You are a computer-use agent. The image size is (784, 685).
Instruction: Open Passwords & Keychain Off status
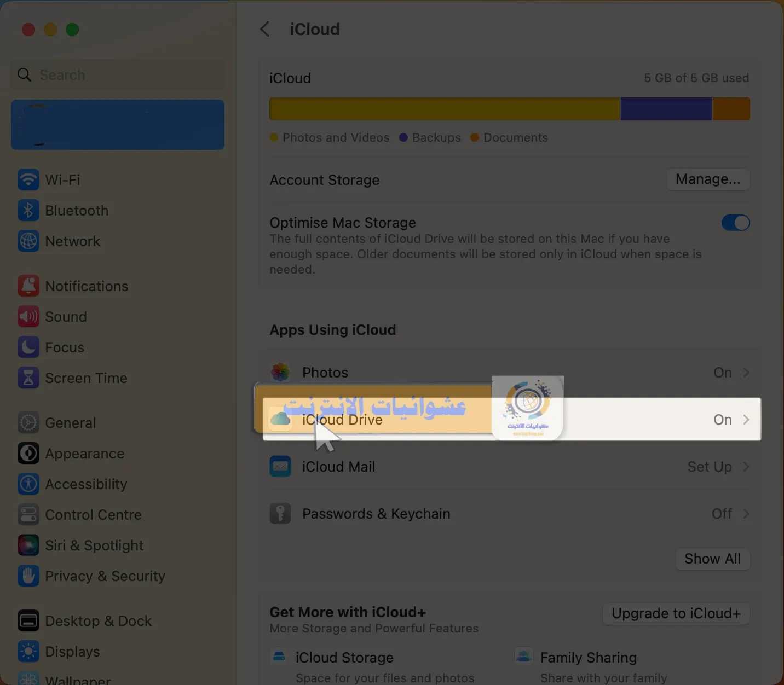point(722,514)
